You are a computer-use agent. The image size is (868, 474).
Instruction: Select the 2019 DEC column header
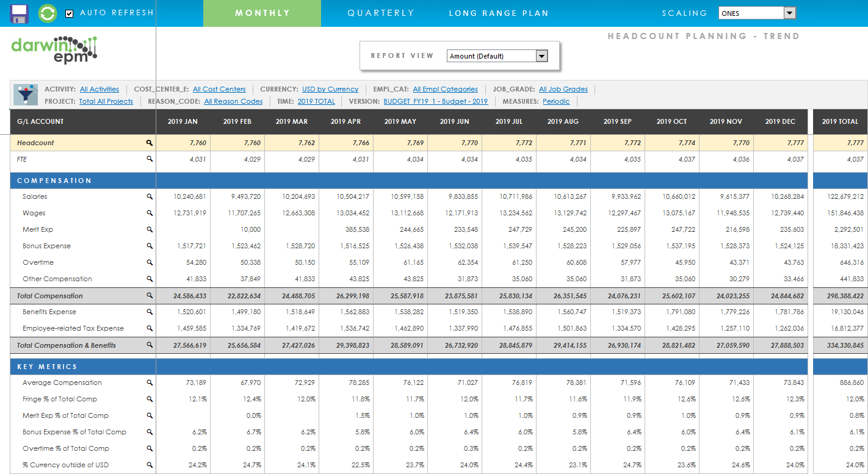(780, 121)
